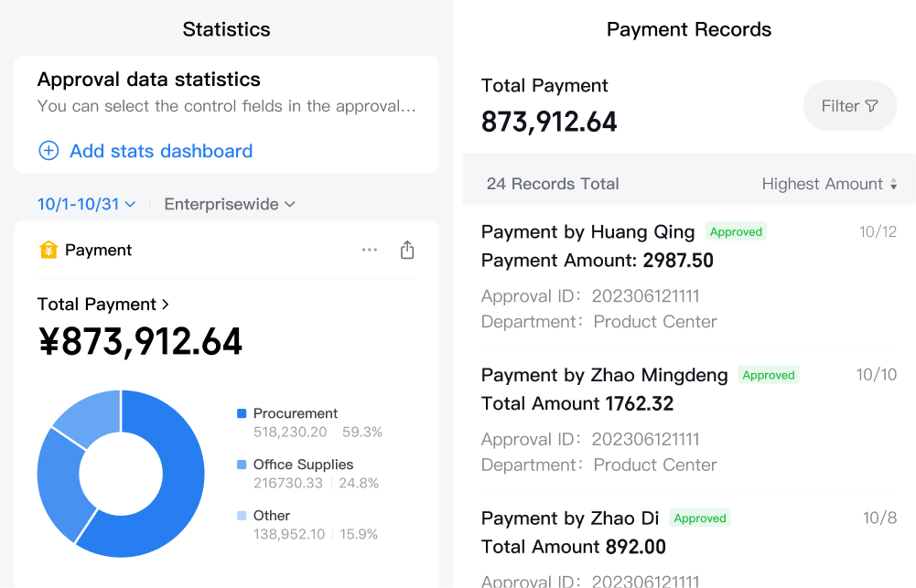Image resolution: width=916 pixels, height=588 pixels.
Task: Open the 10/1-10/31 date range dropdown
Action: tap(86, 204)
